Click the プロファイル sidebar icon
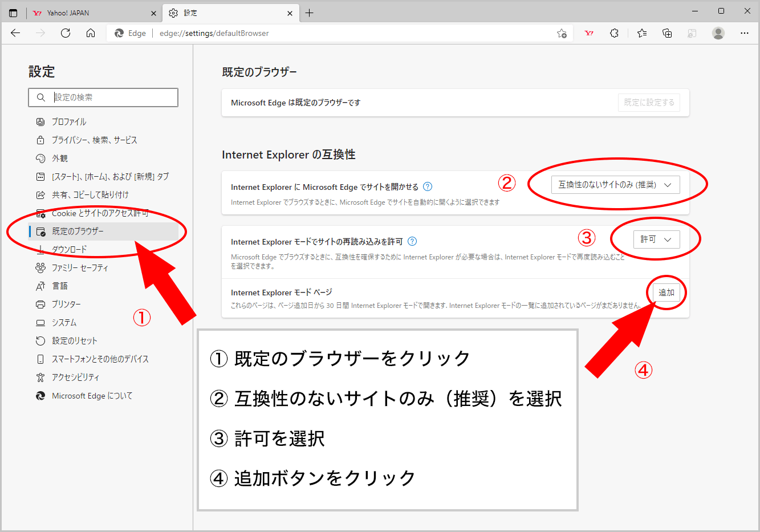This screenshot has width=760, height=532. point(40,121)
